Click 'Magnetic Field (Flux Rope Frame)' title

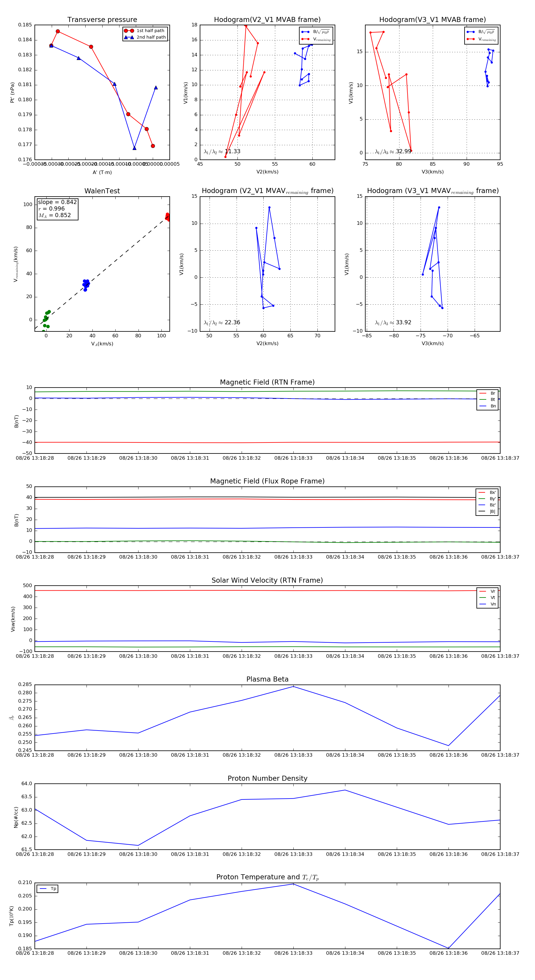267,481
